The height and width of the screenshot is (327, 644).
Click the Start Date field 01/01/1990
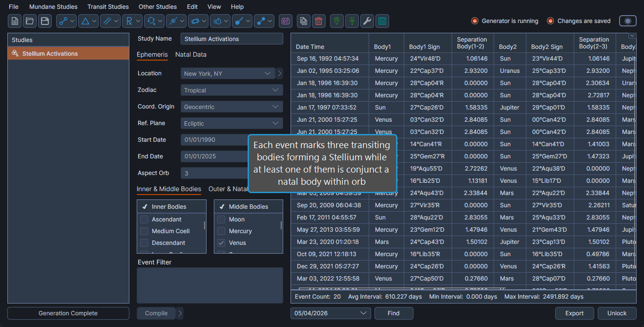(214, 140)
